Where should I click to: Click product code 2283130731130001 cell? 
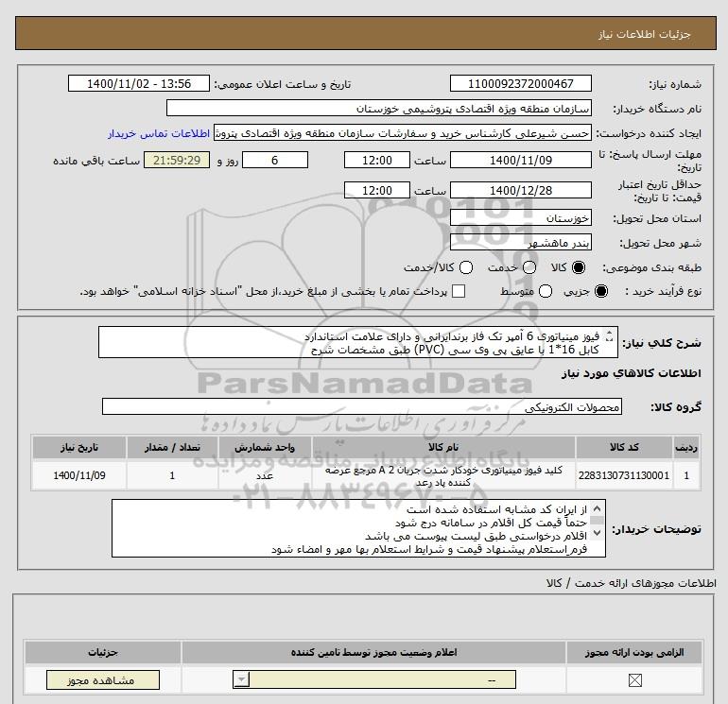coord(624,475)
